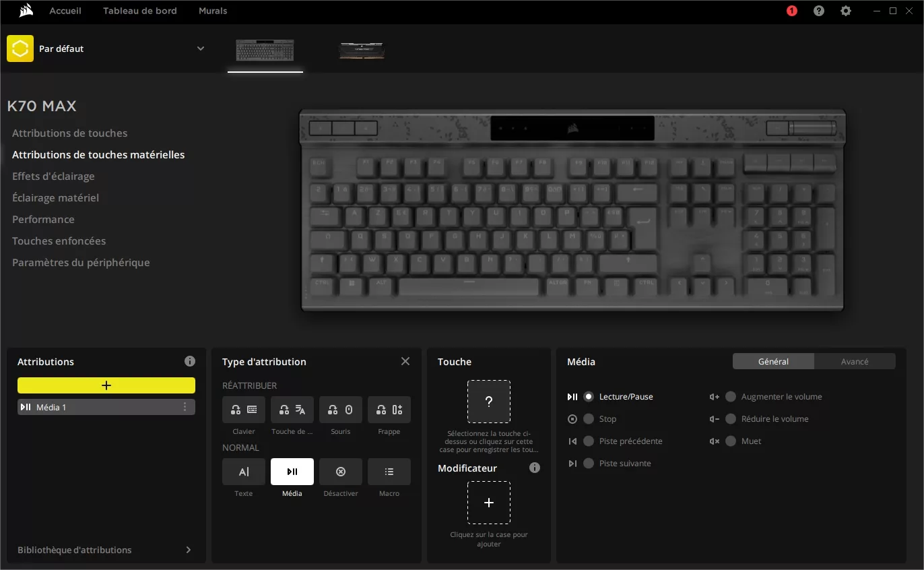Open Effets d'éclairage section
The image size is (924, 570).
[53, 176]
